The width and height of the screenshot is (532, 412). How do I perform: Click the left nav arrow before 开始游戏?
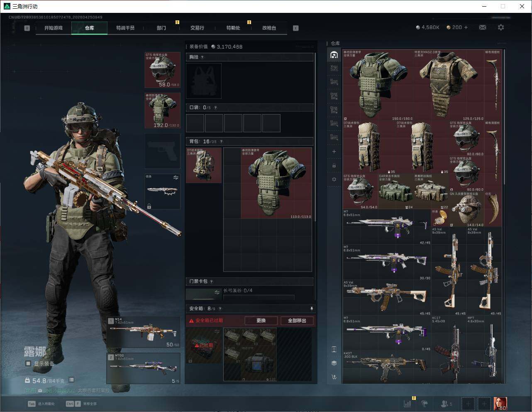[27, 28]
